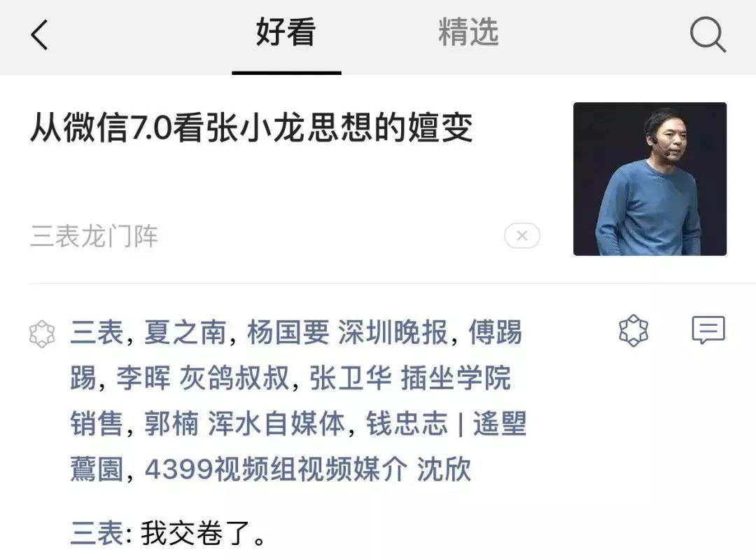The height and width of the screenshot is (559, 756).
Task: Switch to the 好看 tab
Action: (286, 33)
